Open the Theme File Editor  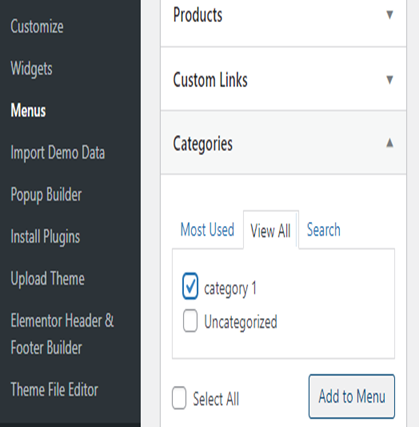[x=54, y=390]
